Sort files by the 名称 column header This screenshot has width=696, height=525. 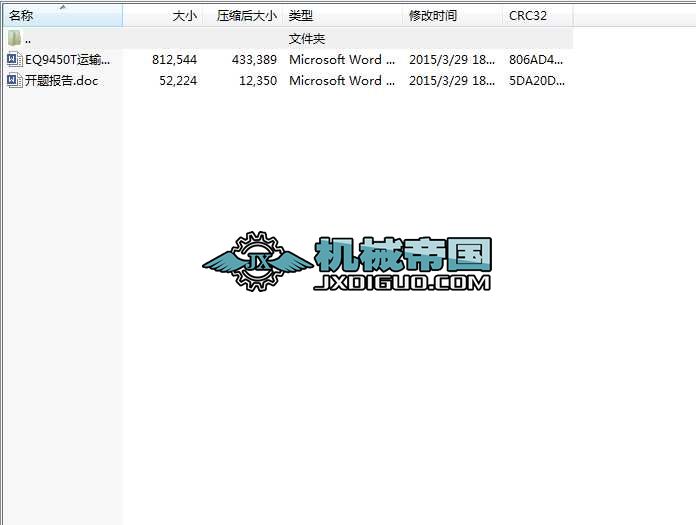click(63, 16)
